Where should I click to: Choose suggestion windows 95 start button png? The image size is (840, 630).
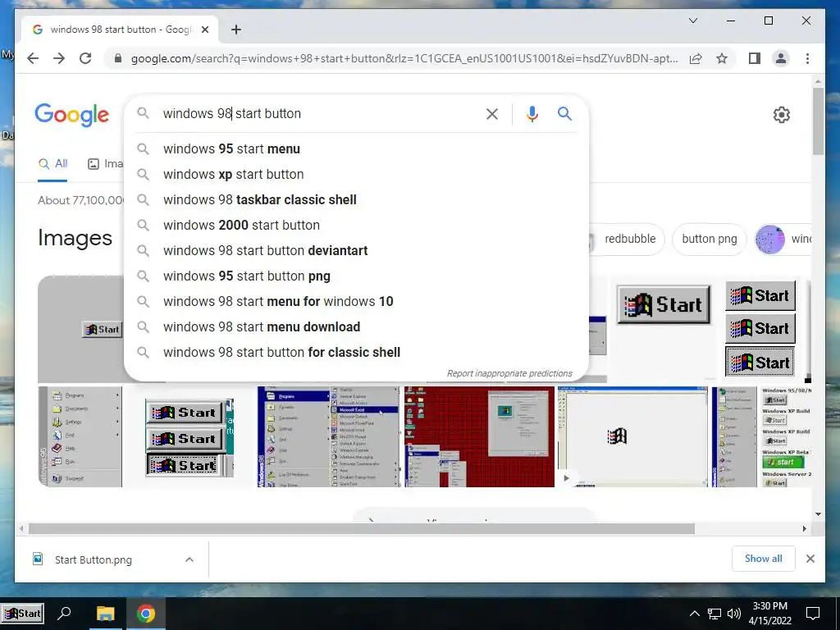(356, 276)
